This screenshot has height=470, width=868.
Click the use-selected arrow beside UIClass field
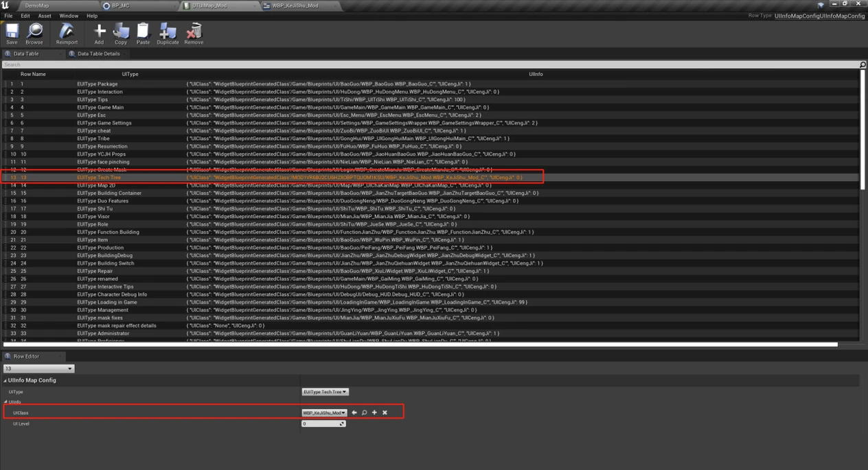click(x=353, y=412)
